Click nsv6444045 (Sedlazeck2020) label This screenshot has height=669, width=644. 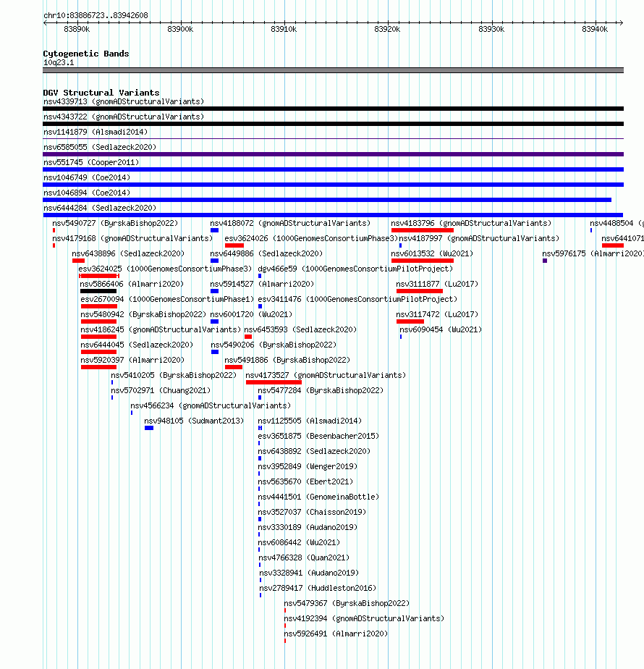coord(137,345)
